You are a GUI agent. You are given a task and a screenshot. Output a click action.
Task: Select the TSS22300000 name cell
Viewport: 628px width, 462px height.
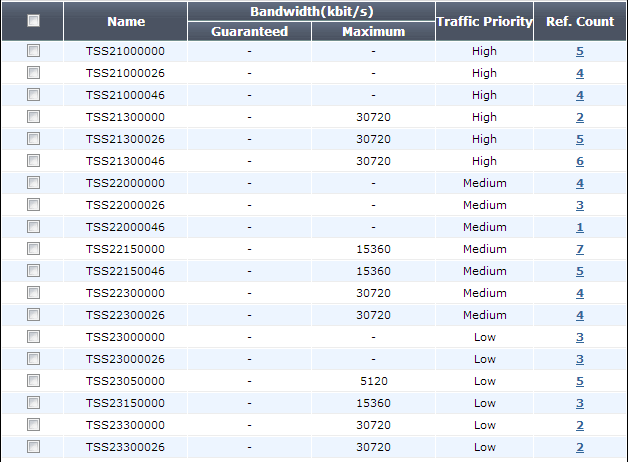click(x=125, y=293)
